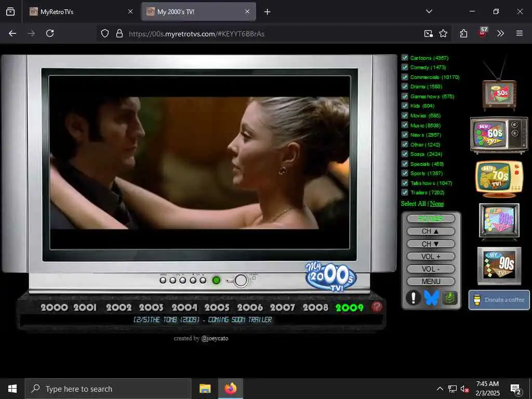Show hidden system tray icons

(440, 389)
